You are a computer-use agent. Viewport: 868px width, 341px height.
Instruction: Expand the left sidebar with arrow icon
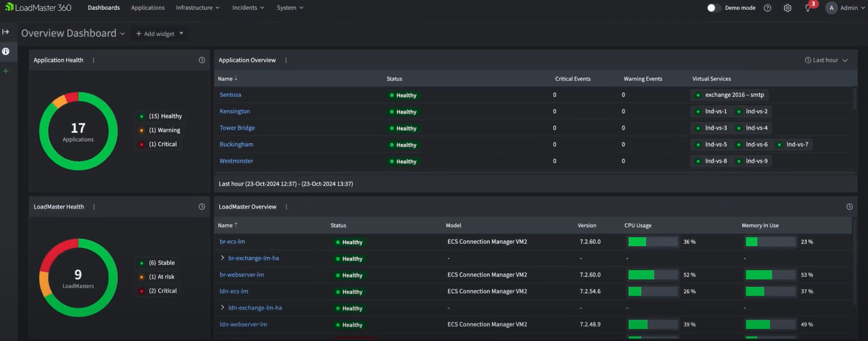point(6,32)
